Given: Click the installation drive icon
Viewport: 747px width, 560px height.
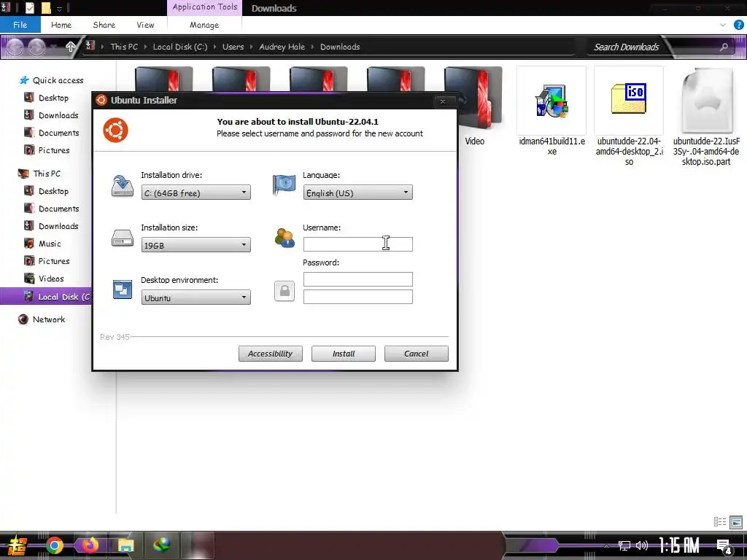Looking at the screenshot, I should pos(123,186).
